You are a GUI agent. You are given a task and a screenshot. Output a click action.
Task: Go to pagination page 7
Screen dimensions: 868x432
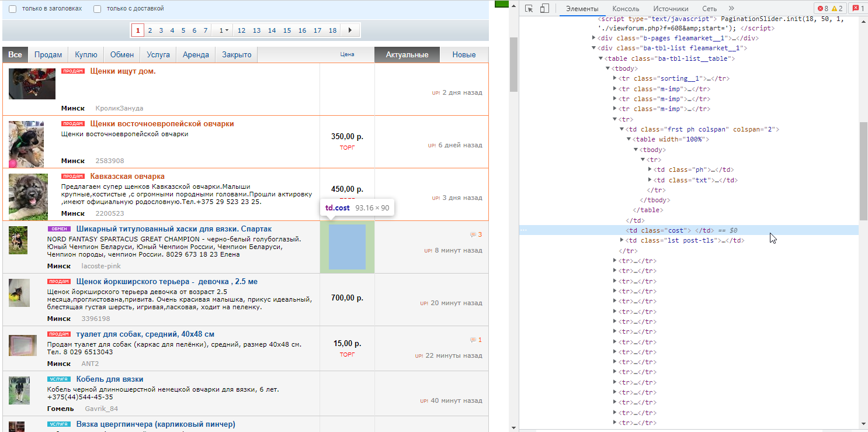(205, 30)
